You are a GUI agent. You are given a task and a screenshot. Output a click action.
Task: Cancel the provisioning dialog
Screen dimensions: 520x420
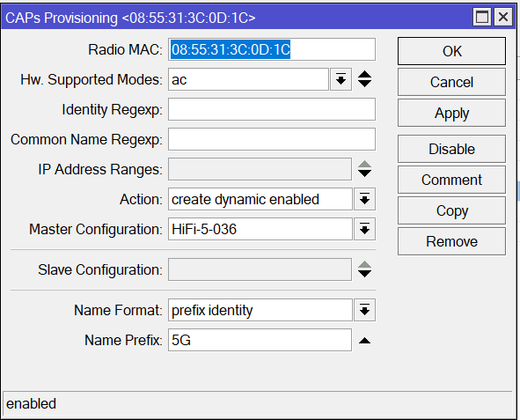click(x=451, y=82)
